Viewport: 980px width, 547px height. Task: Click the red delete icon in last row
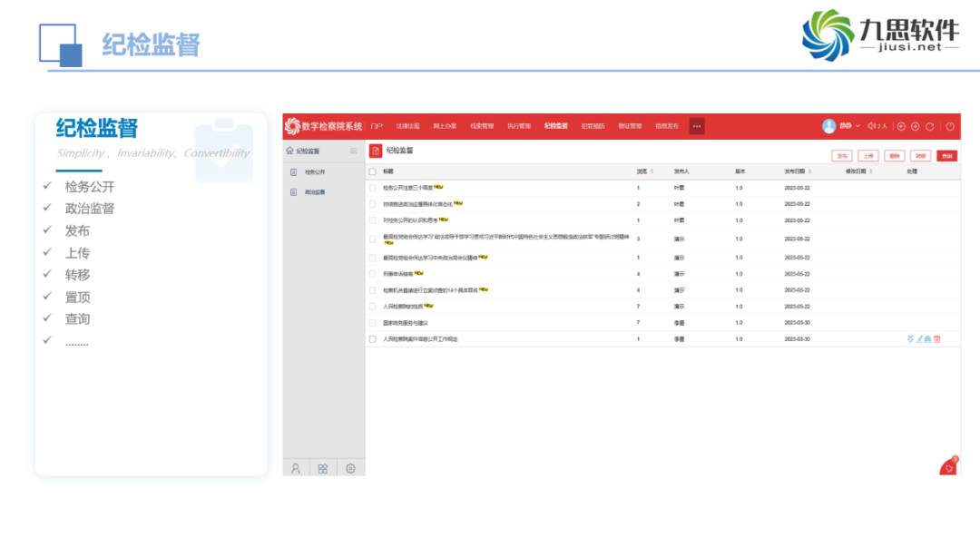click(x=937, y=339)
